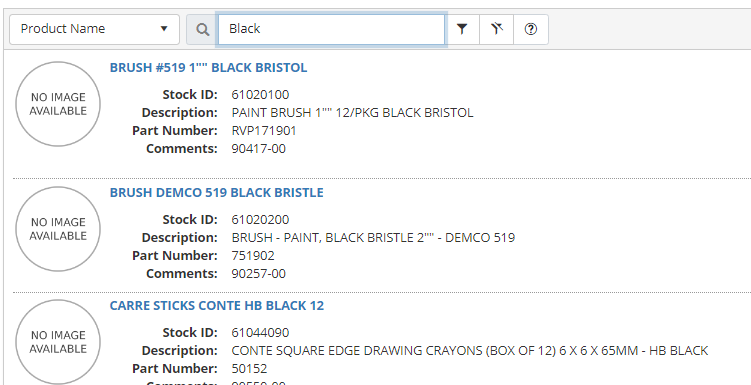
Task: Click Stock ID value 61044090
Action: 260,332
